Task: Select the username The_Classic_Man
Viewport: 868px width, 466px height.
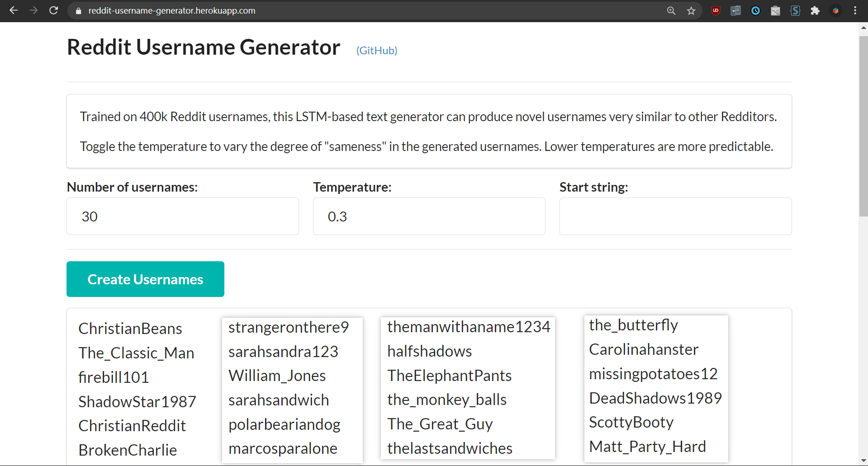Action: point(136,353)
